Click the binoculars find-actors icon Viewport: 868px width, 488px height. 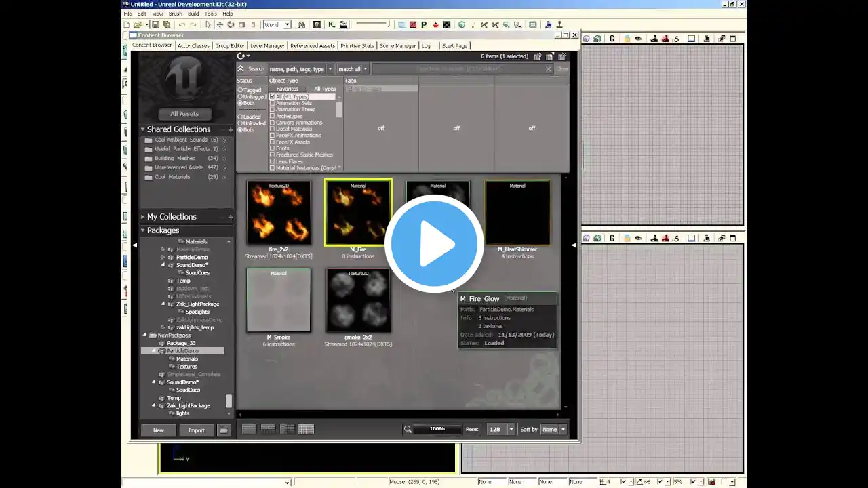pyautogui.click(x=301, y=25)
